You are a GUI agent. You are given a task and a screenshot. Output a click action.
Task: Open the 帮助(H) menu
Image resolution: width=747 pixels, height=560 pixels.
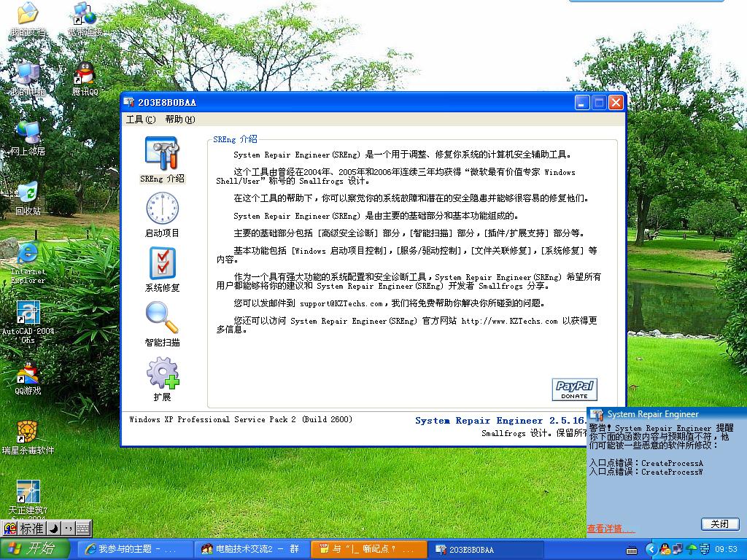[180, 119]
